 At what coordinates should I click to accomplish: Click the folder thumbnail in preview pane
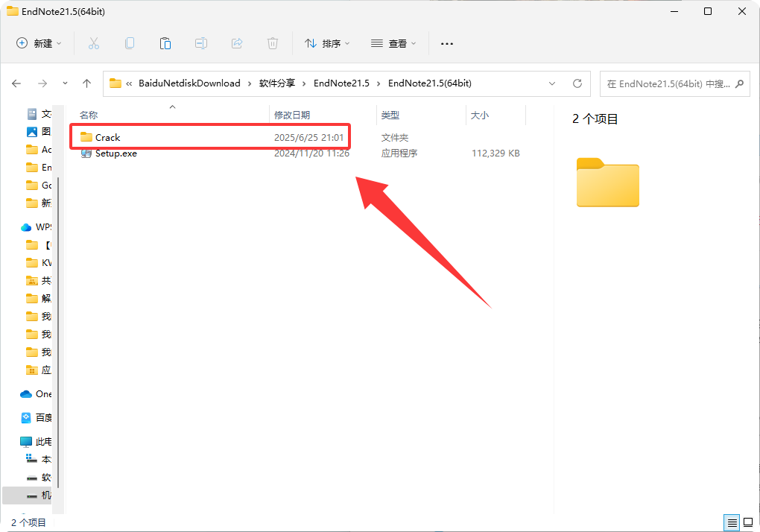point(608,183)
